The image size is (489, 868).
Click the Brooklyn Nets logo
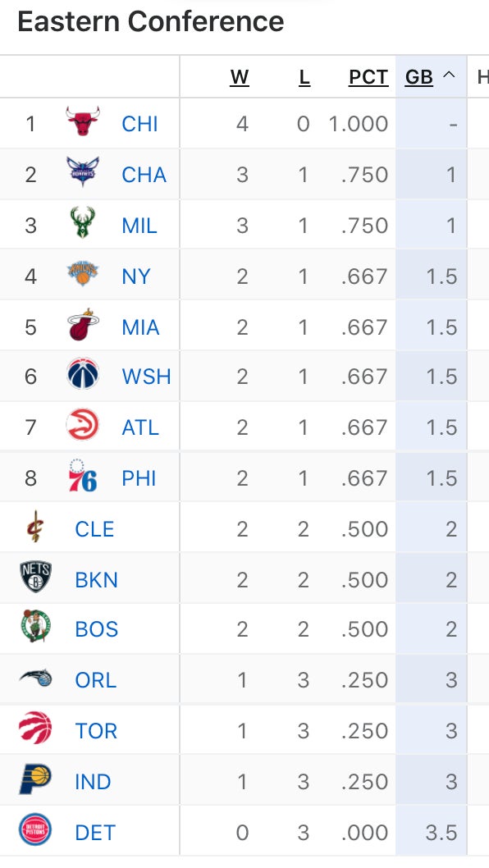tap(35, 578)
